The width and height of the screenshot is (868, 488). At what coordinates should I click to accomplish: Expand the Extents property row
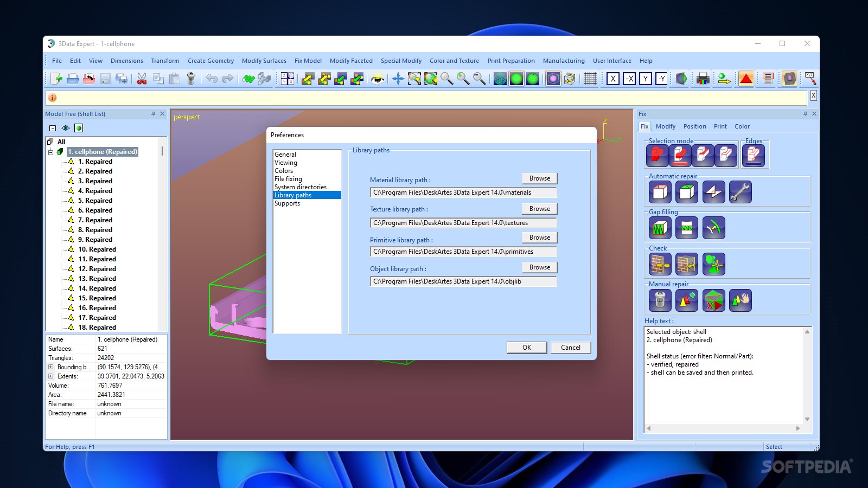[x=51, y=376]
